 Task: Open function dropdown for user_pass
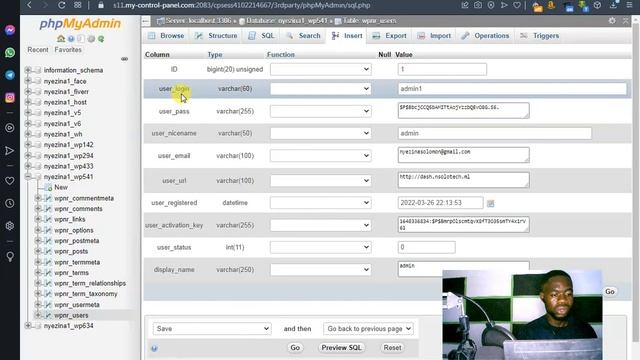point(320,111)
